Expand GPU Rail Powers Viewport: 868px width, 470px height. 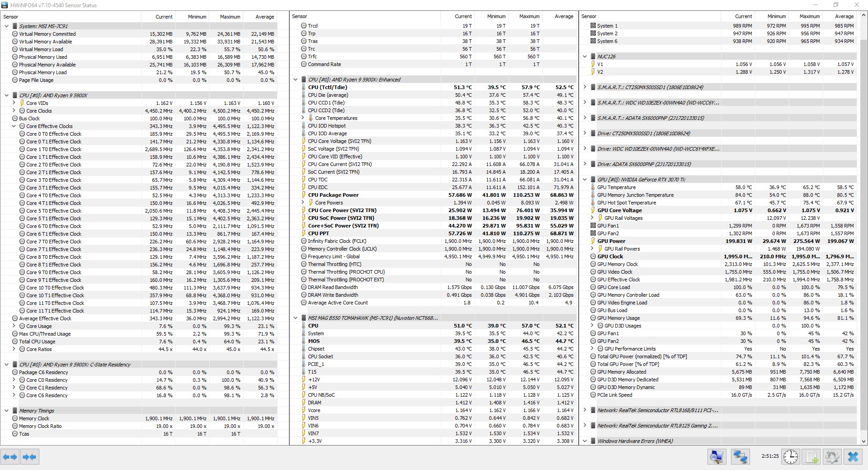coord(592,249)
